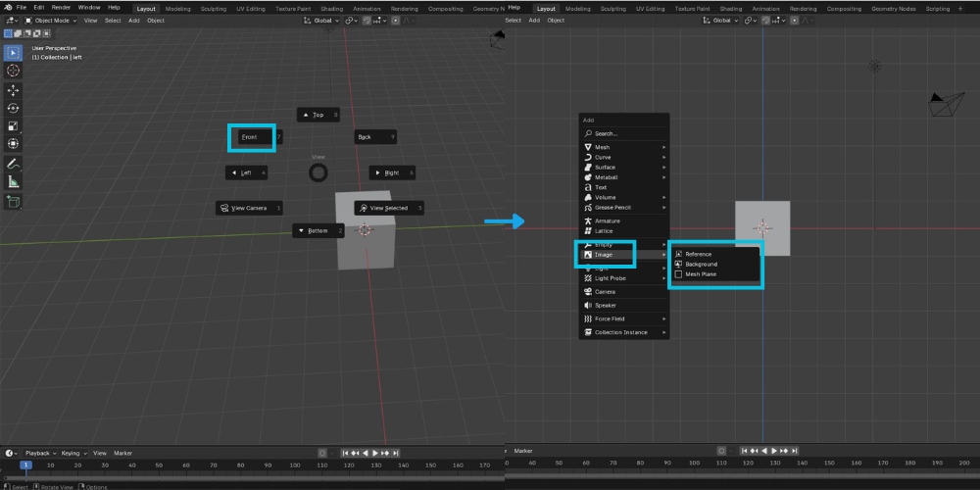This screenshot has width=980, height=490.
Task: Open Global orientation dropdown in left viewport
Action: [x=324, y=20]
